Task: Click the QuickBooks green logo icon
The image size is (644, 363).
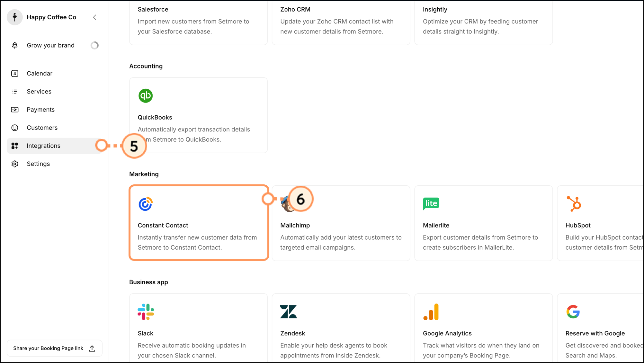Action: (146, 96)
